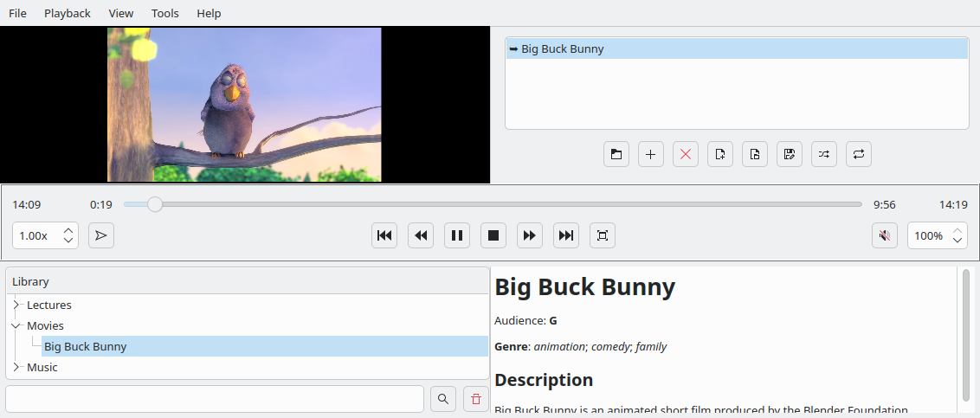Click the library search text field
Viewport: 980px width, 418px height.
click(215, 399)
